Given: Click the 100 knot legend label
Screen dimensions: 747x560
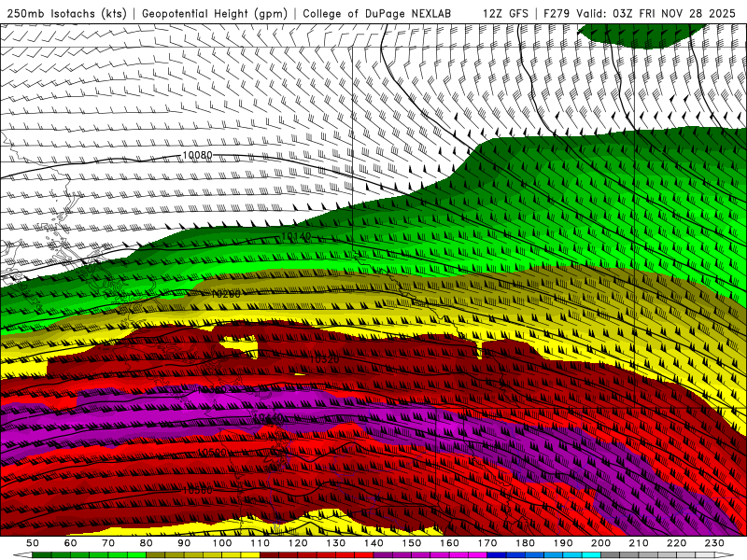Looking at the screenshot, I should (x=222, y=543).
